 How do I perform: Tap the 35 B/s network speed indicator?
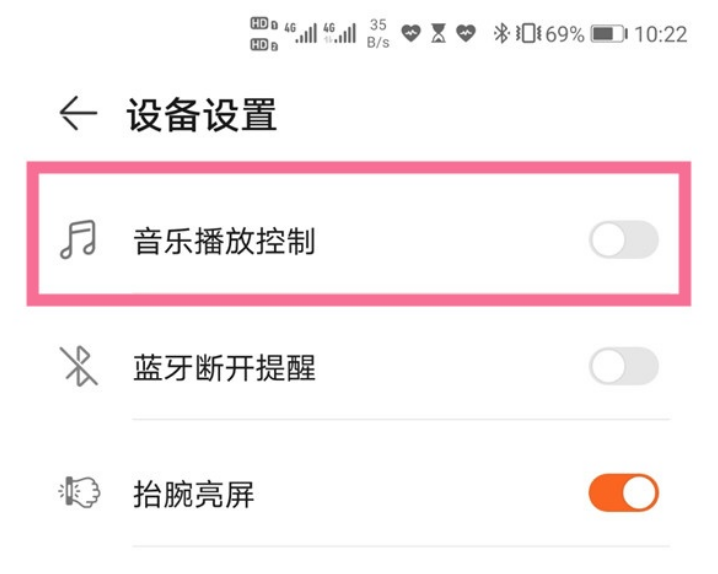(378, 33)
